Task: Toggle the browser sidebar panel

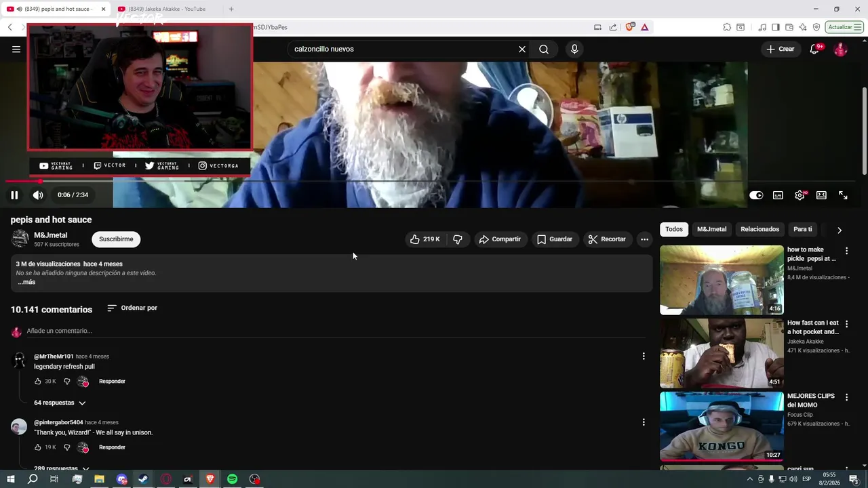Action: point(776,27)
